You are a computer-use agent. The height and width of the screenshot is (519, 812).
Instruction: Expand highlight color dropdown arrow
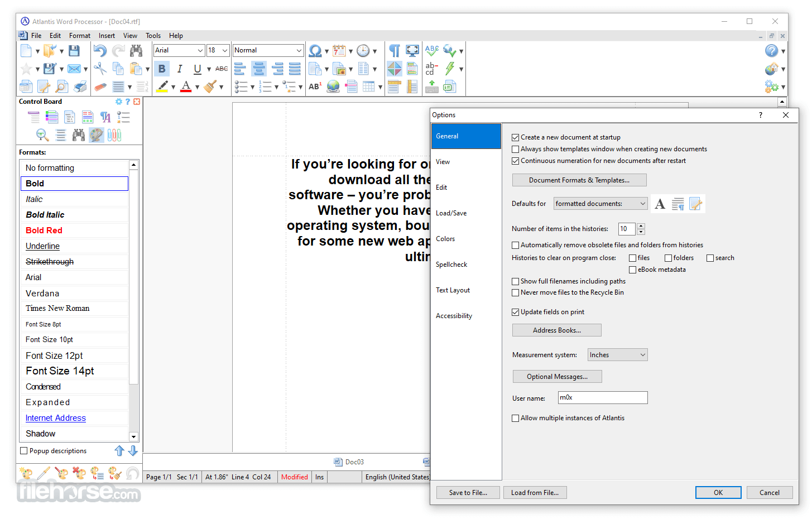[173, 87]
